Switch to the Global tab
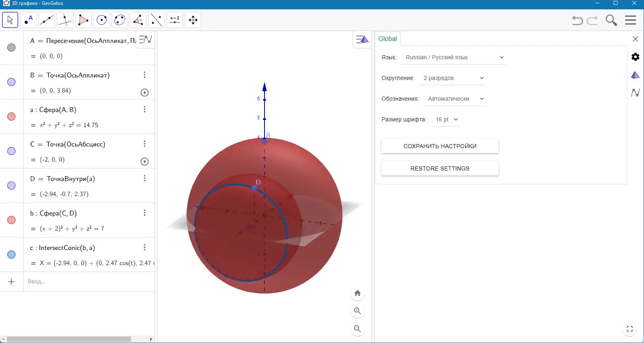 388,39
